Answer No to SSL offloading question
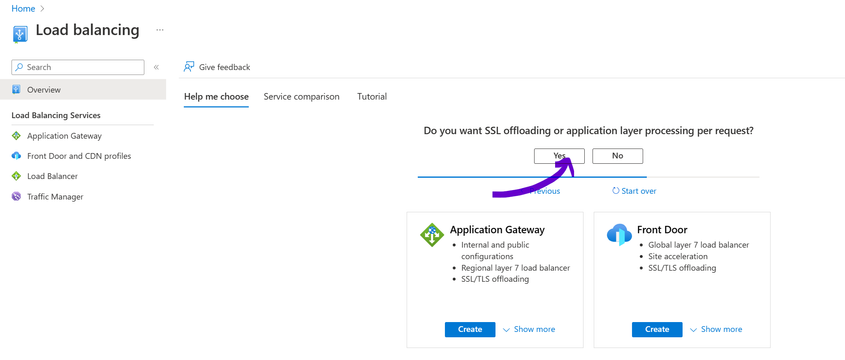This screenshot has height=360, width=845. tap(618, 156)
